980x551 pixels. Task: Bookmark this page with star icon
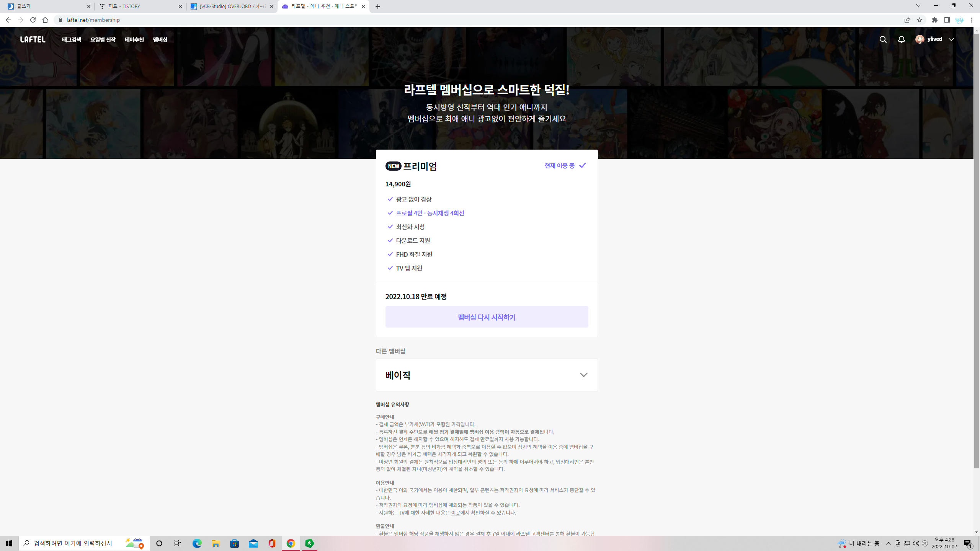920,20
